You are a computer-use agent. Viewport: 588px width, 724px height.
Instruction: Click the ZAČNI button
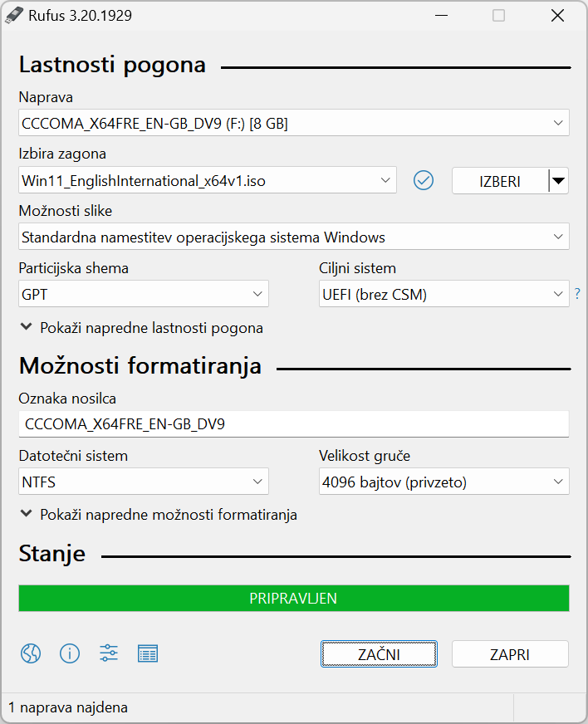(x=379, y=653)
